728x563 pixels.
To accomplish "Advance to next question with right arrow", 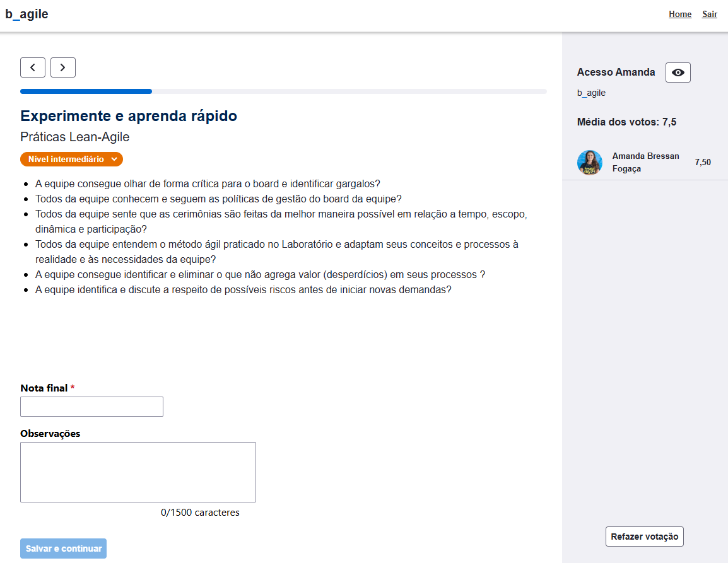I will click(63, 67).
